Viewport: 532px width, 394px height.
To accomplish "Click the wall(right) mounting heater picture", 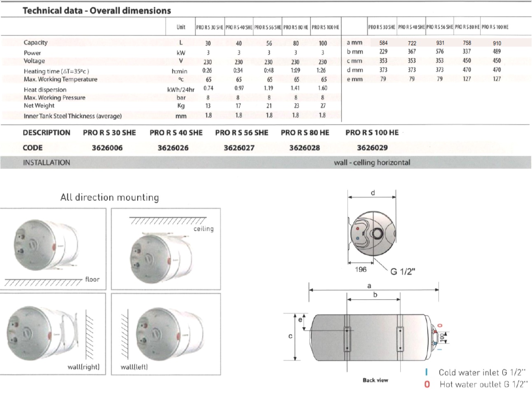I will click(x=41, y=334).
